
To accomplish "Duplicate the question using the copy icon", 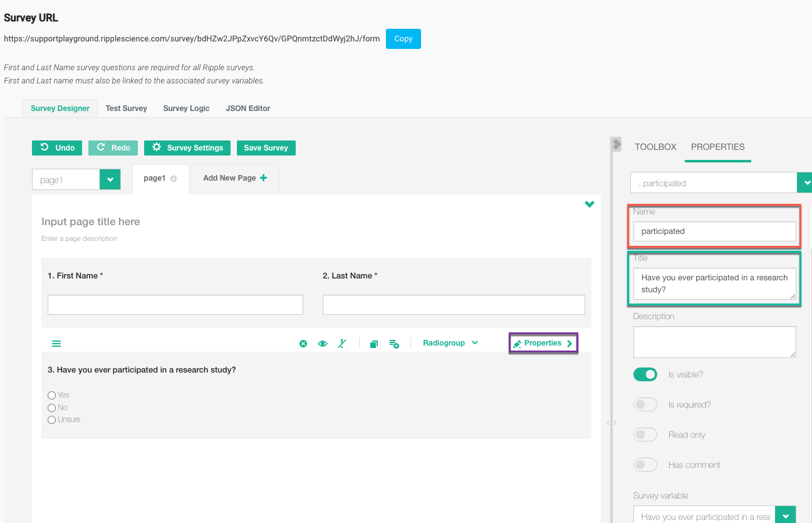I will (x=374, y=344).
